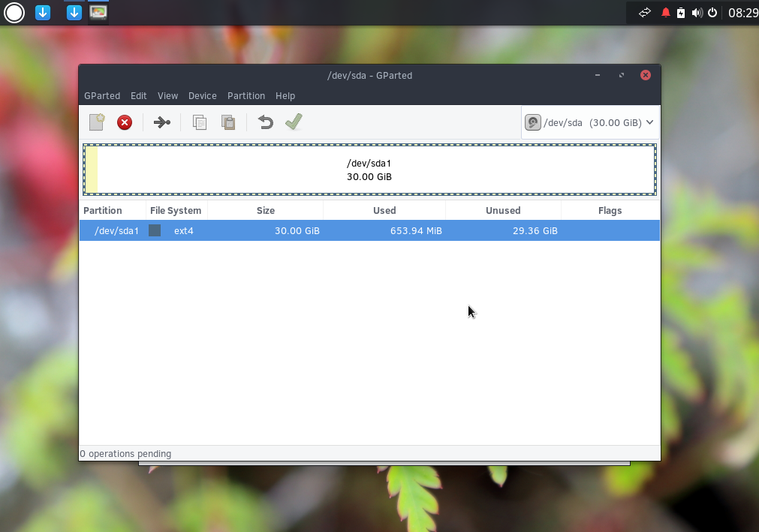Click the Used column header

point(384,210)
